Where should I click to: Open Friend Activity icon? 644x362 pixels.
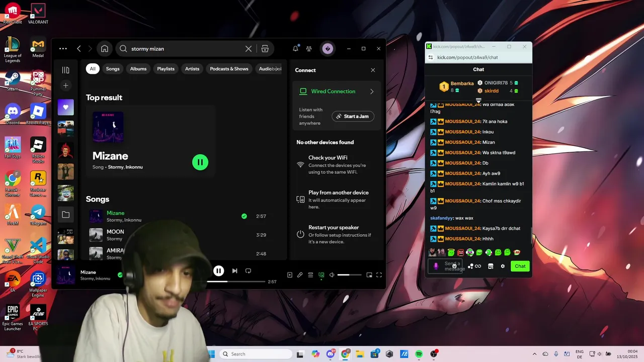[x=309, y=49]
